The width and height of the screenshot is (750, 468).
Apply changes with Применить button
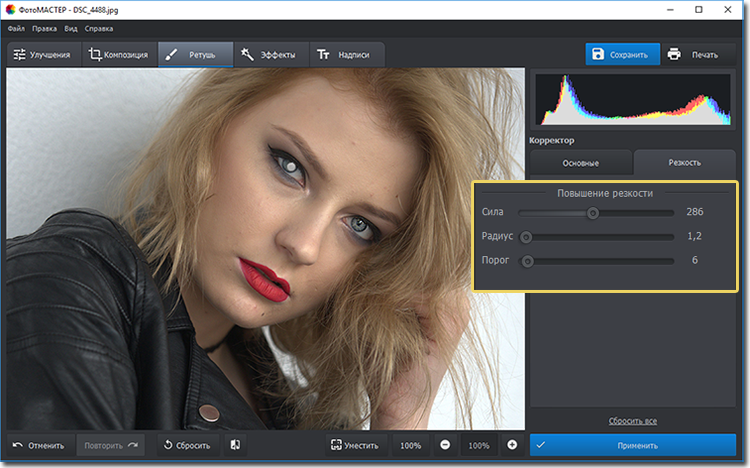(636, 445)
